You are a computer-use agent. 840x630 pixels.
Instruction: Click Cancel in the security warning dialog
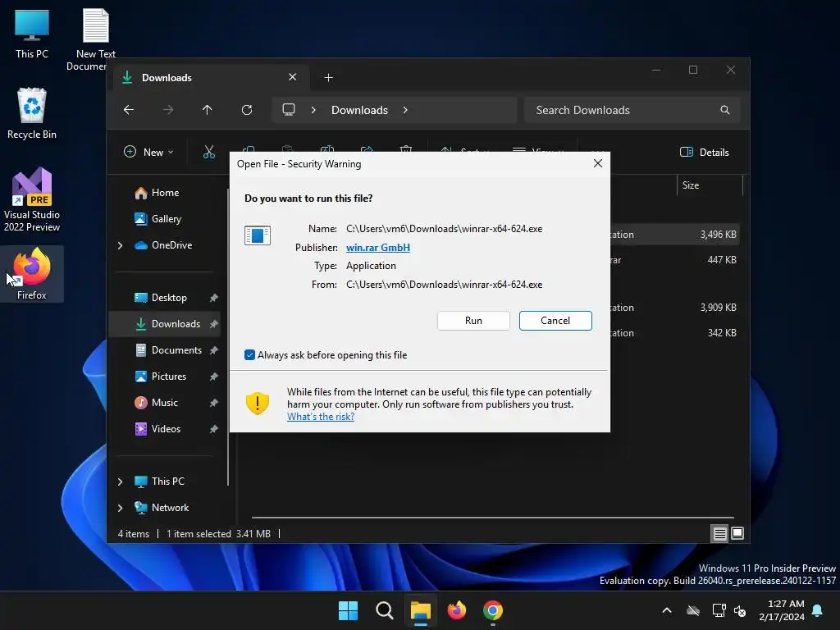(555, 321)
